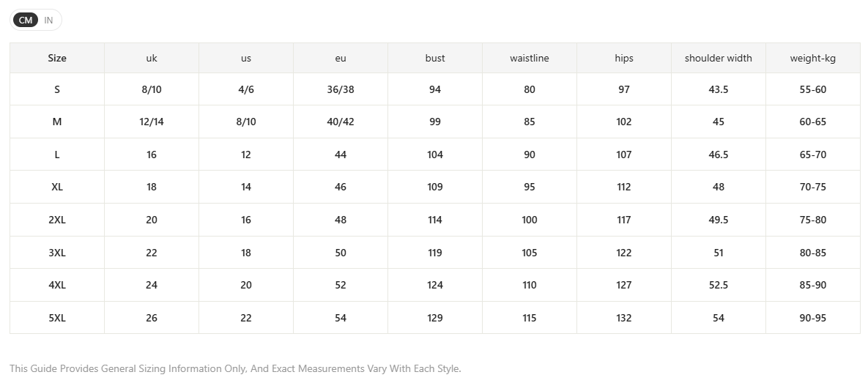Click the bust column header
The image size is (868, 383).
tap(435, 58)
